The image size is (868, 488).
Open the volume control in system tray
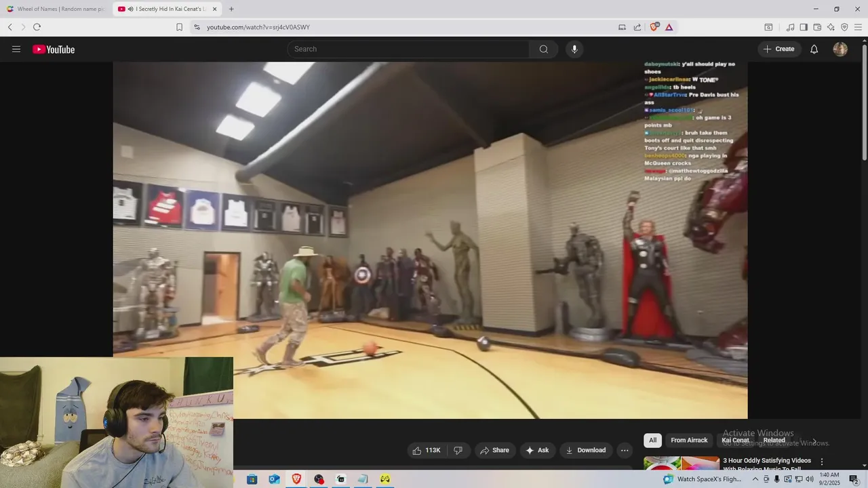point(810,479)
